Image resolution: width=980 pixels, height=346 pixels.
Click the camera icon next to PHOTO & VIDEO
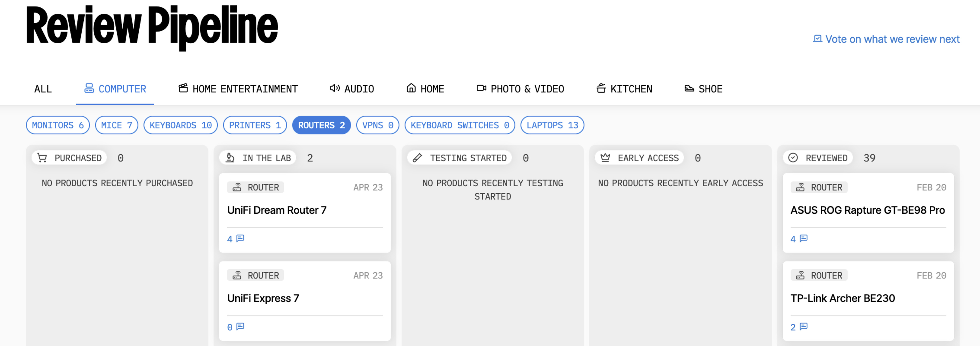point(481,88)
